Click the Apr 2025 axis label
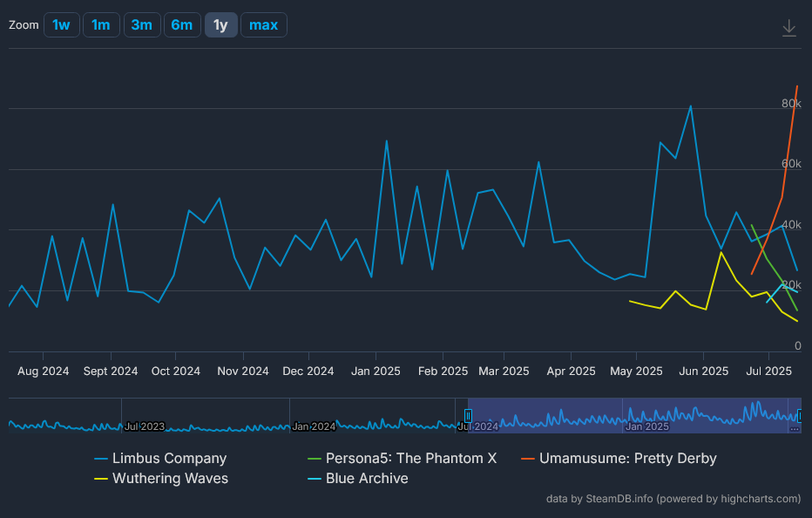 coord(572,371)
